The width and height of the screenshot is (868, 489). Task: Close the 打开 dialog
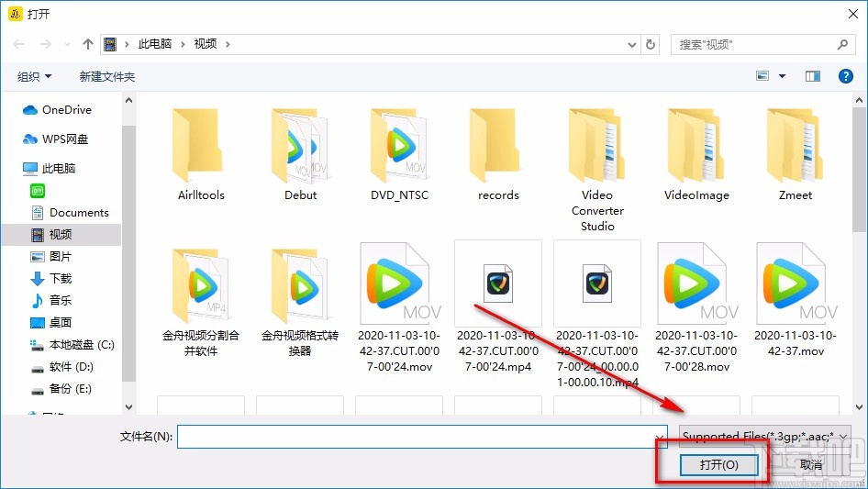(853, 14)
